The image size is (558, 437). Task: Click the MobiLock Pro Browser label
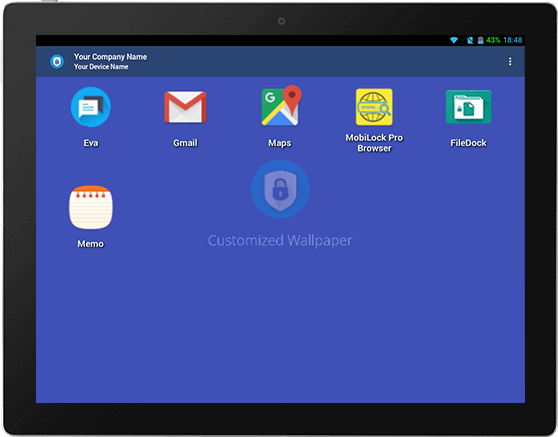374,143
